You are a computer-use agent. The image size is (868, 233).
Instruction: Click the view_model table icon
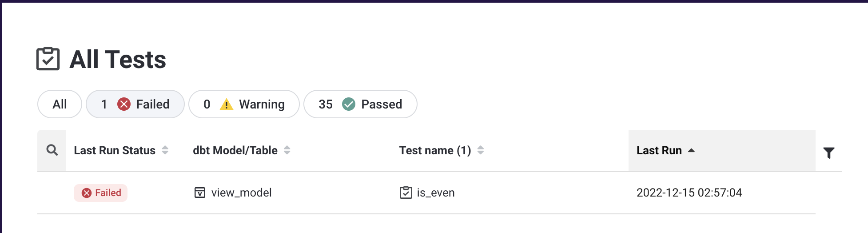tap(200, 193)
